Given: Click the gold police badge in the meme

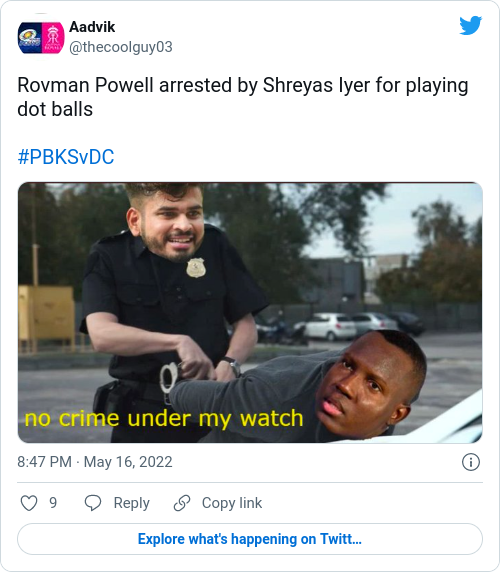Looking at the screenshot, I should tap(196, 268).
